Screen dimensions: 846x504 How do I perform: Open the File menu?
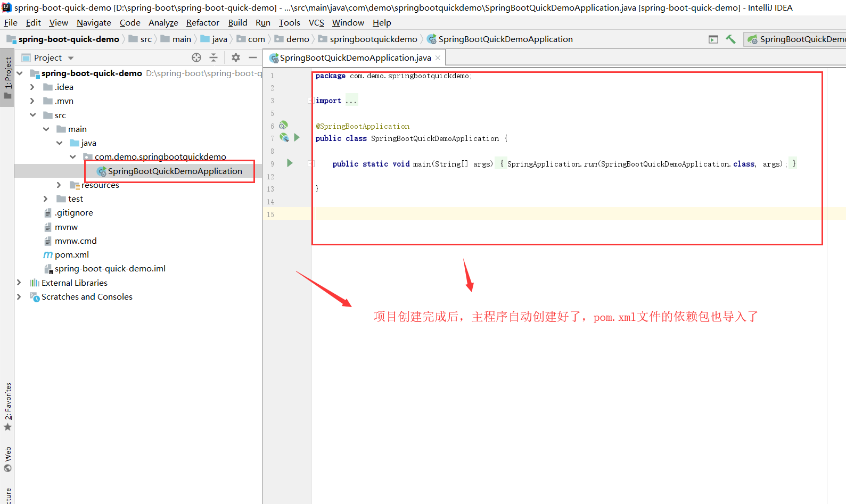coord(11,22)
